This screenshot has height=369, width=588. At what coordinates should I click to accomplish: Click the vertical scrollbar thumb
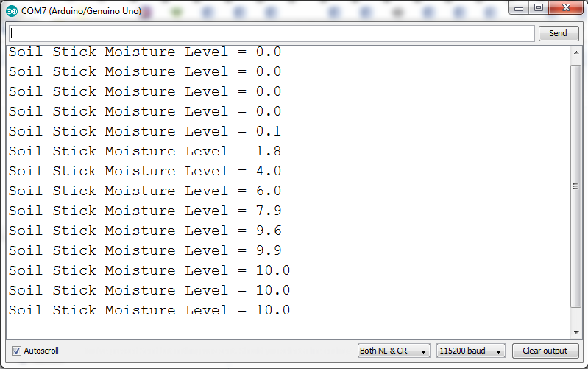click(x=576, y=186)
